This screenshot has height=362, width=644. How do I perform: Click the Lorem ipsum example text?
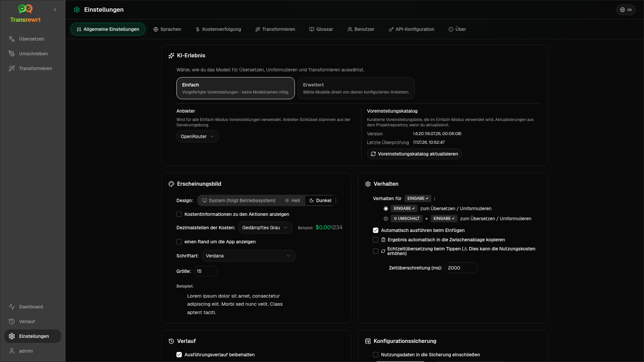point(235,304)
